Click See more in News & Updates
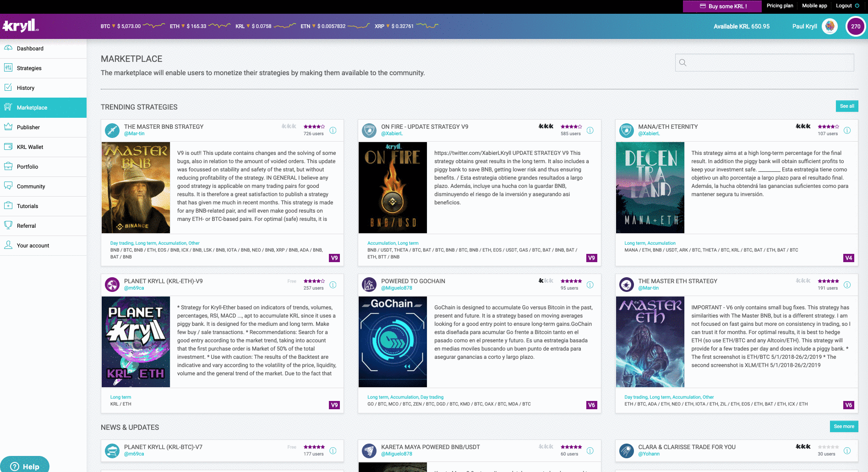Screen dimensions: 868x472 click(844, 426)
